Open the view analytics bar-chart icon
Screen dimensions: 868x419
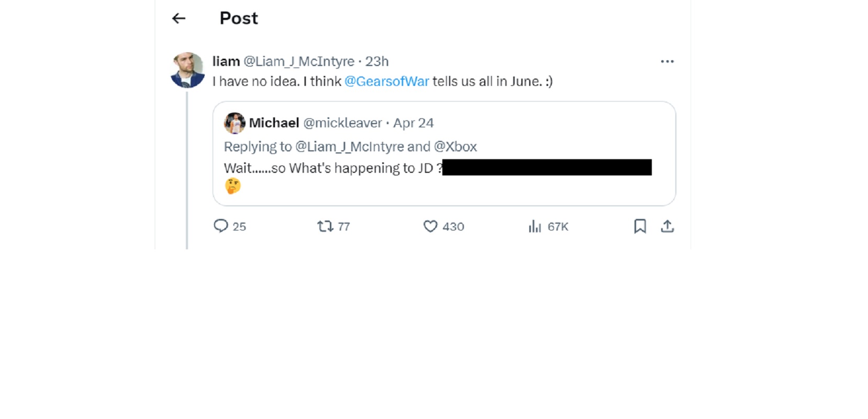point(535,226)
